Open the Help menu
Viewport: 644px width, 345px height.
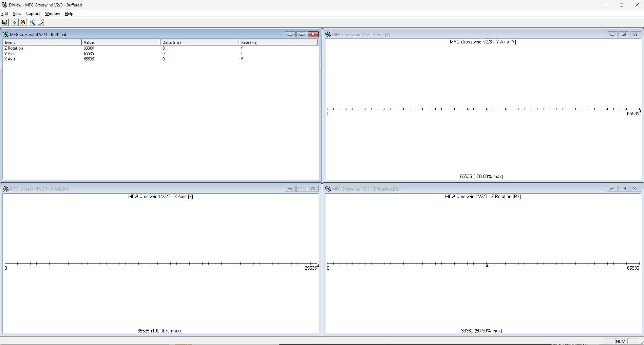point(69,14)
